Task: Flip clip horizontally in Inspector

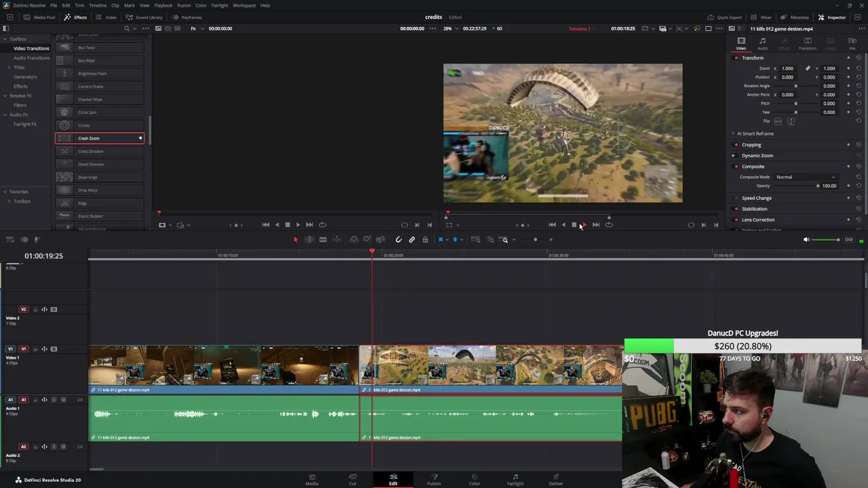Action: click(x=778, y=121)
